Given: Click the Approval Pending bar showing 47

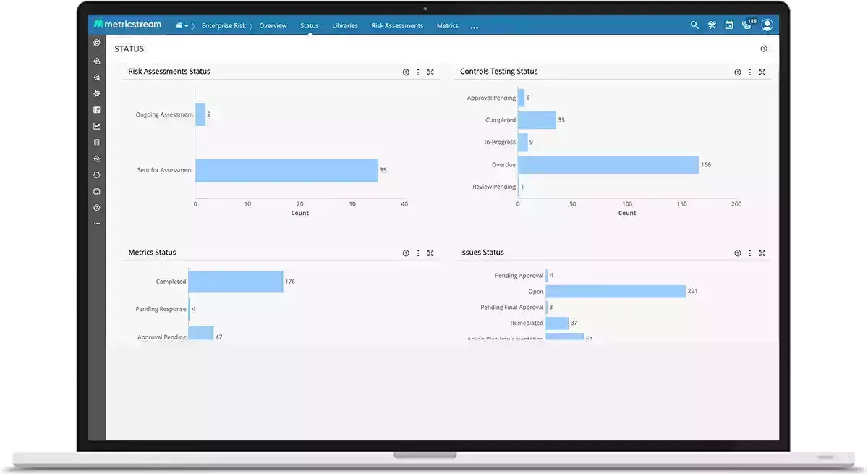Looking at the screenshot, I should pos(200,334).
